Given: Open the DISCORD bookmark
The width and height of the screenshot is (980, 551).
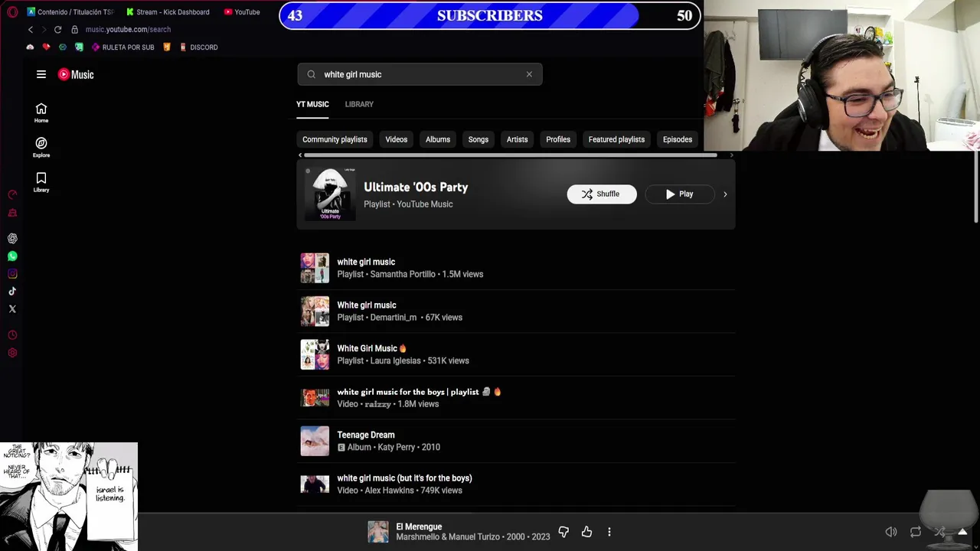Looking at the screenshot, I should click(x=198, y=47).
